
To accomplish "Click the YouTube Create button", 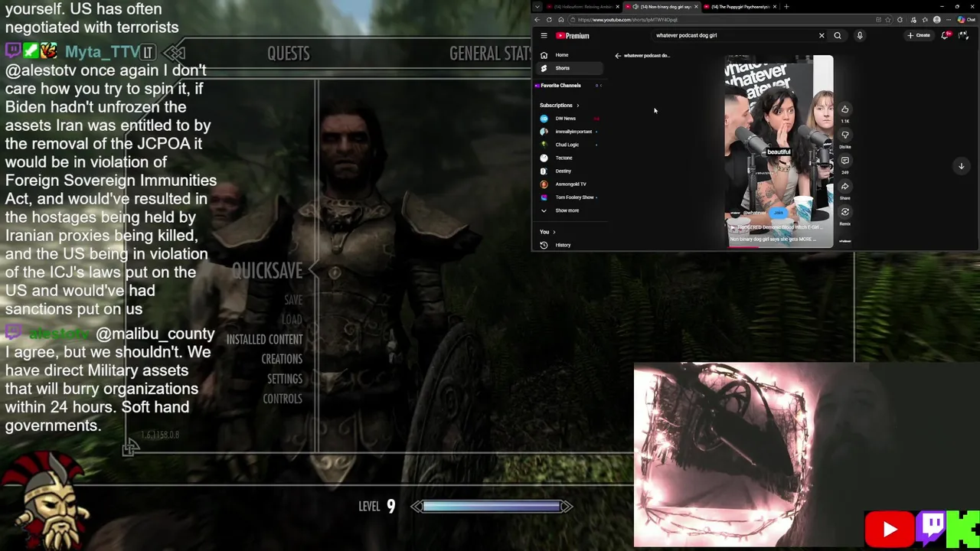I will (919, 35).
